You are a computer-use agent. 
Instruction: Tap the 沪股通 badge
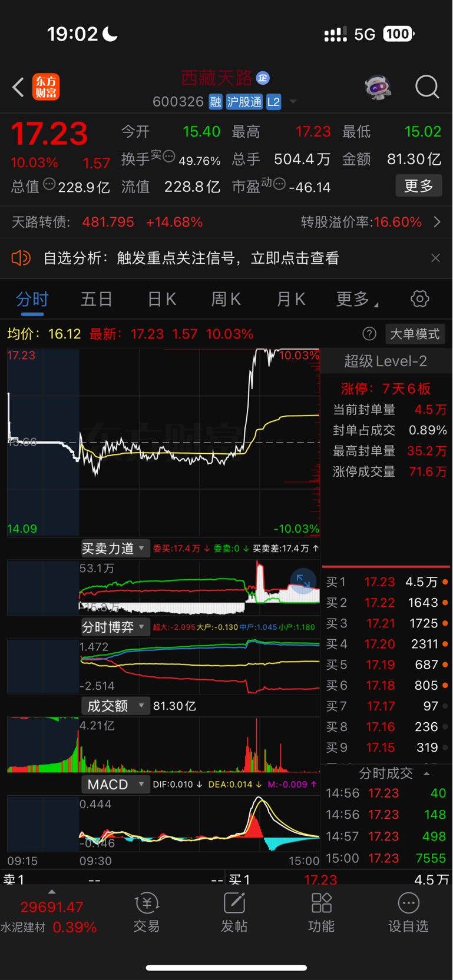click(x=244, y=102)
